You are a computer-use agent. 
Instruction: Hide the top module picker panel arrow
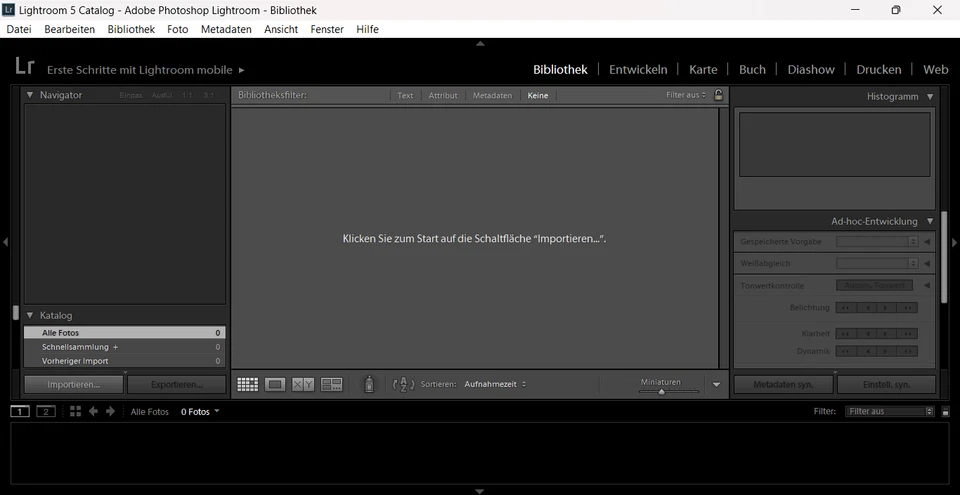coord(480,43)
